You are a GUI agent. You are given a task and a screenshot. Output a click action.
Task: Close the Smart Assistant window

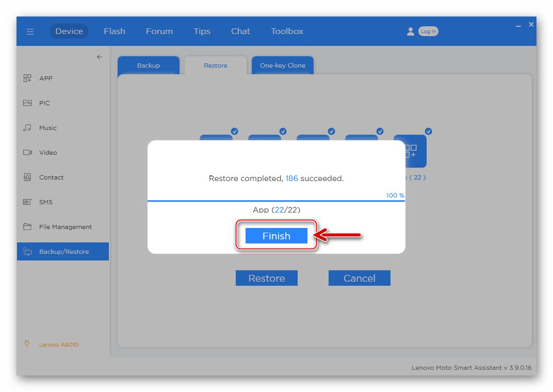531,24
